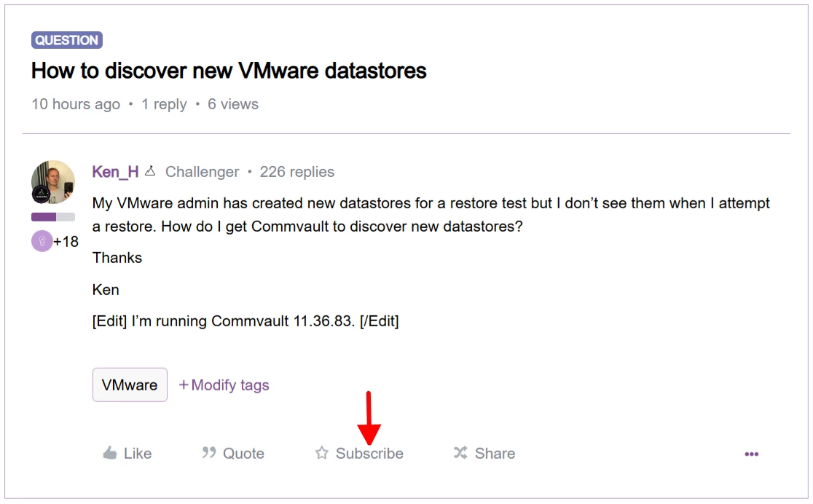Click the post title heading
Image resolution: width=813 pixels, height=504 pixels.
coord(229,71)
